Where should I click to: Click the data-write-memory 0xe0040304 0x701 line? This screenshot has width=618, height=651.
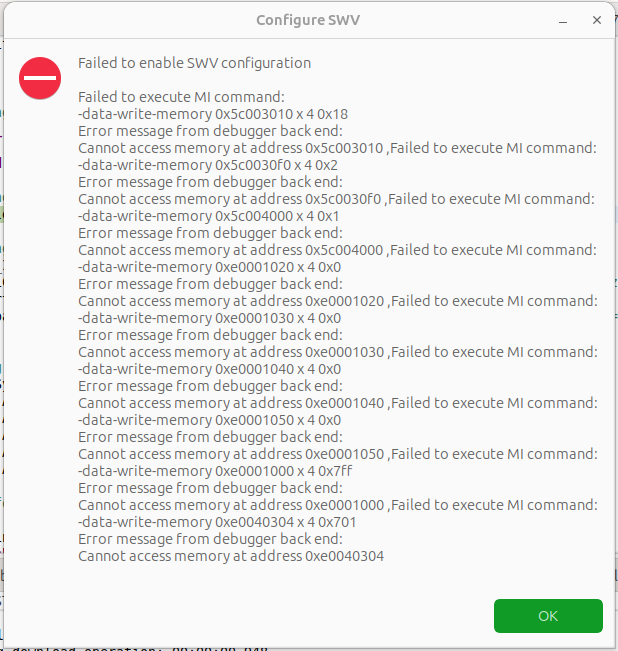pos(216,522)
